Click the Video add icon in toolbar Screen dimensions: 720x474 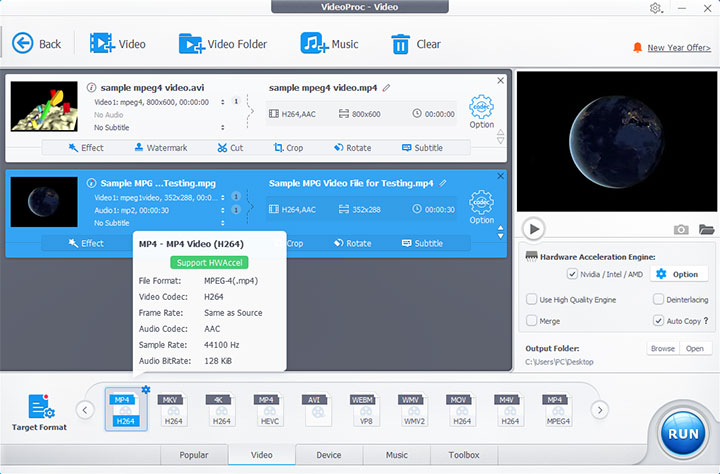pyautogui.click(x=101, y=44)
